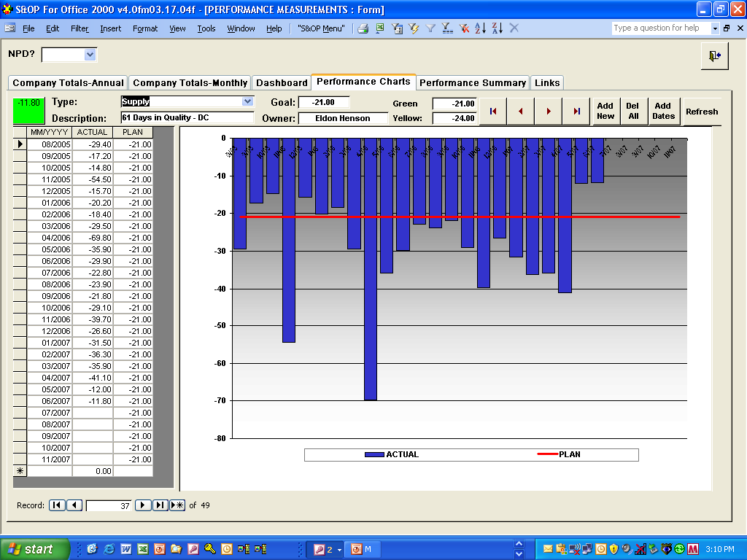Click the exit door icon below the title bar

click(x=716, y=55)
